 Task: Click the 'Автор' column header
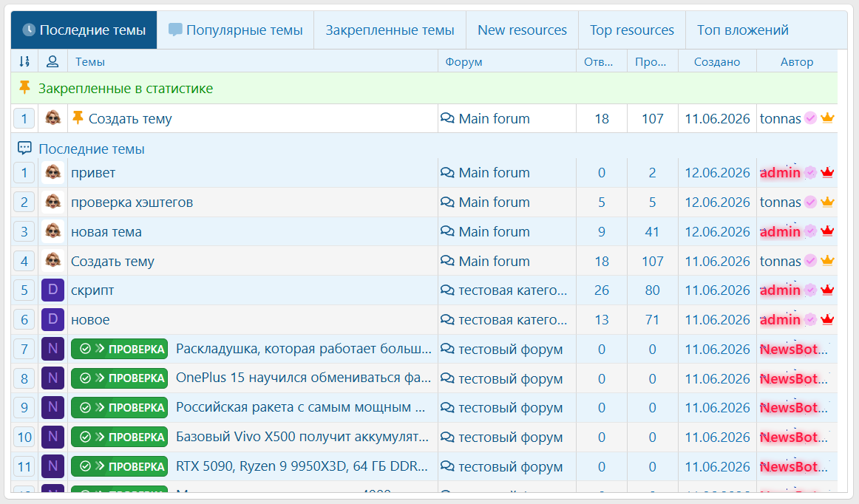797,62
